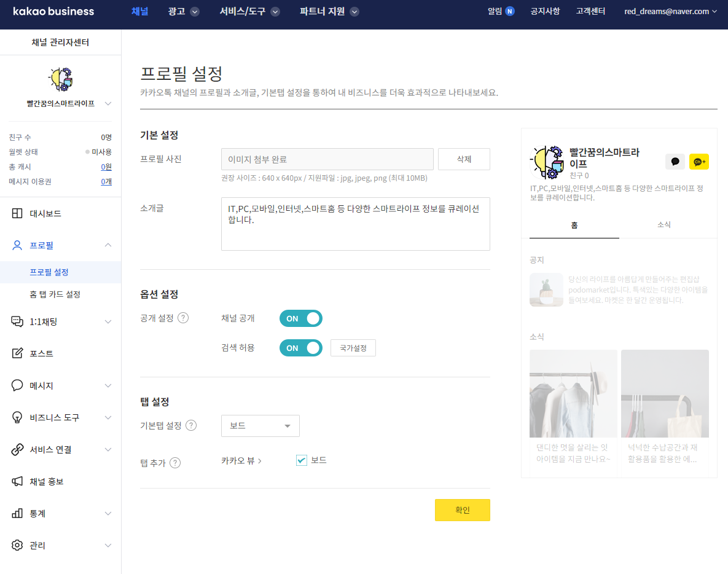This screenshot has height=574, width=728.
Task: Open the 공지사항 menu item
Action: coord(545,11)
